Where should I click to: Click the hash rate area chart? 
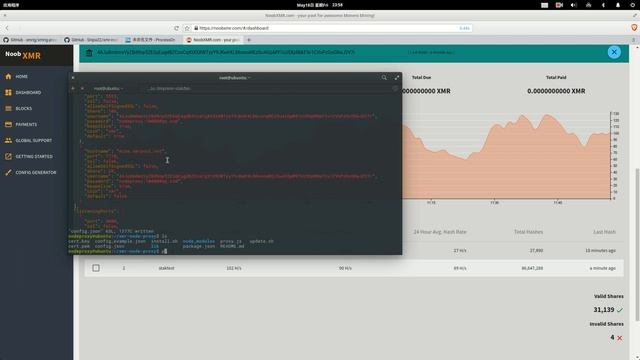[x=506, y=157]
